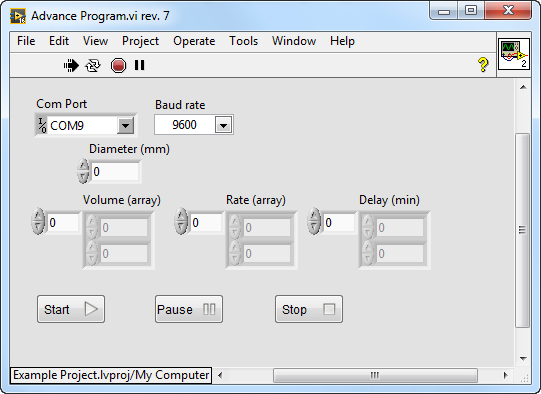Click the Pause button on front panel
Screen dimensions: 541x394
189,309
